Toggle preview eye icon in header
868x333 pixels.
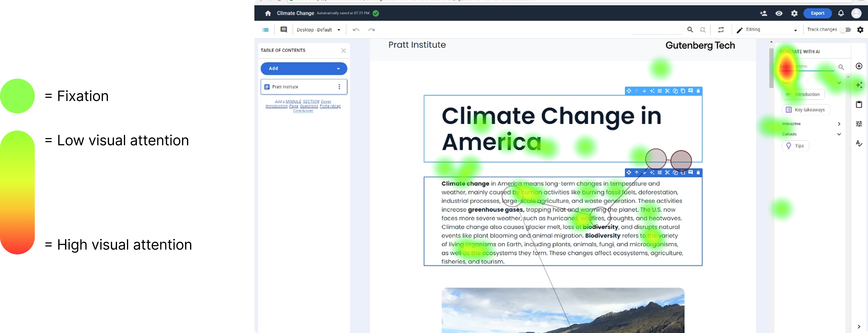tap(779, 13)
